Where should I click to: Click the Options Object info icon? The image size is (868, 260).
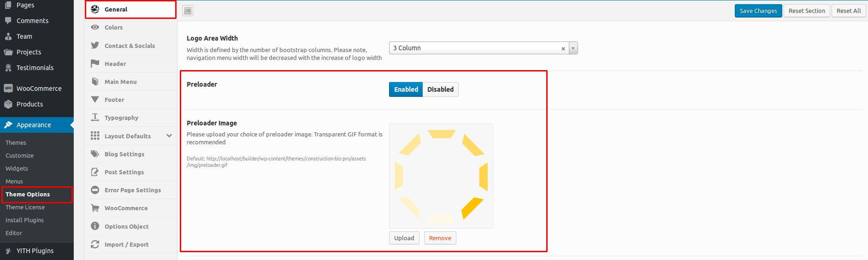95,226
